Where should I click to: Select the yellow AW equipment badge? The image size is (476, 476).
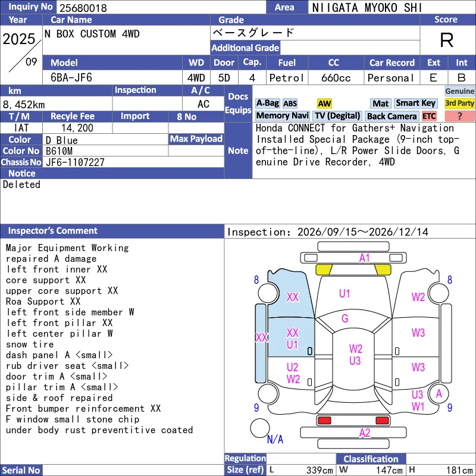[x=324, y=104]
